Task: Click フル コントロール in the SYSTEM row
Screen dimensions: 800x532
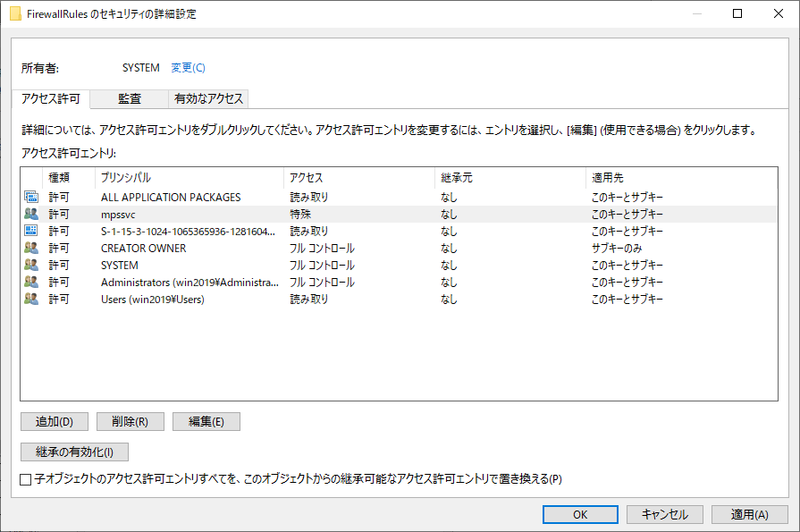Action: tap(322, 266)
